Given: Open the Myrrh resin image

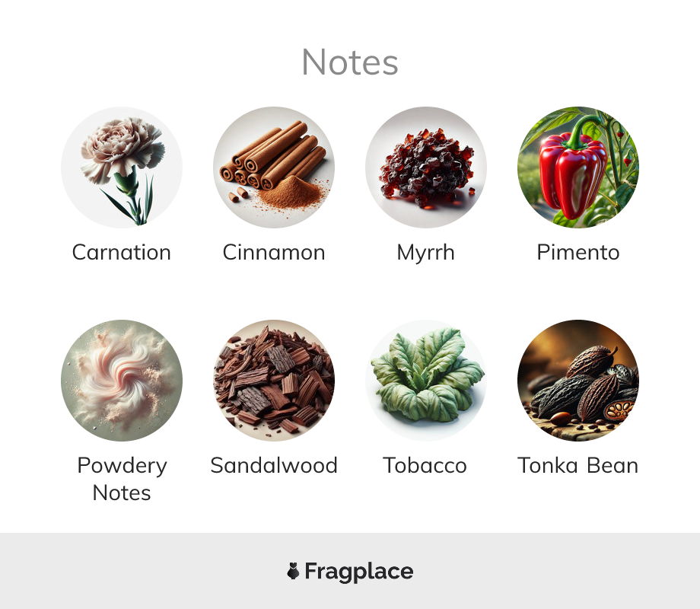Looking at the screenshot, I should pos(426,167).
